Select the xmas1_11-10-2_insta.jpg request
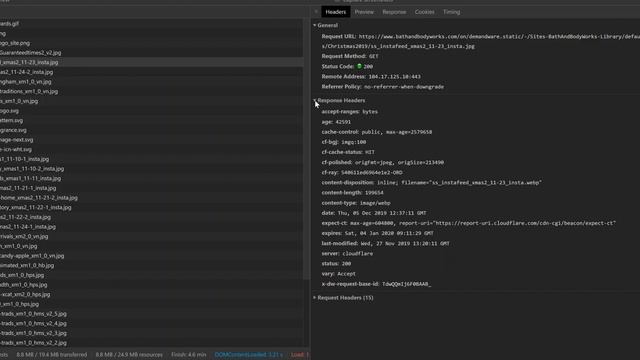Viewport: 640px width, 360px height. point(151,169)
